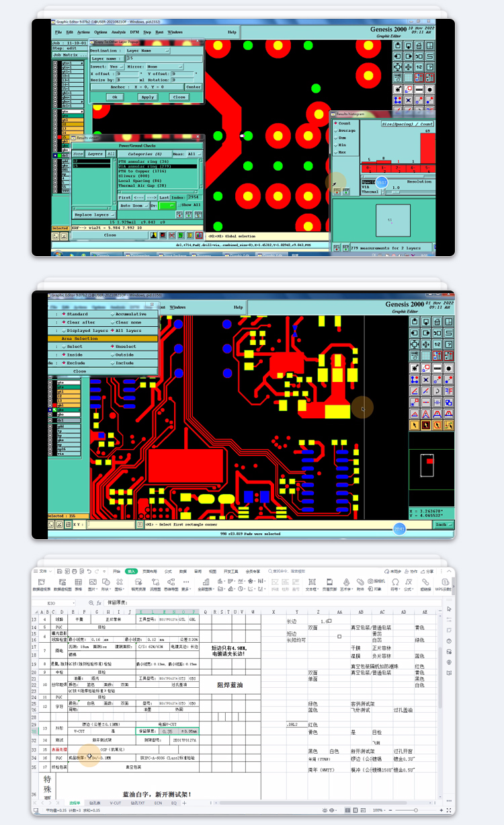
Task: Open DFM menu in top Genesis window
Action: pyautogui.click(x=134, y=32)
